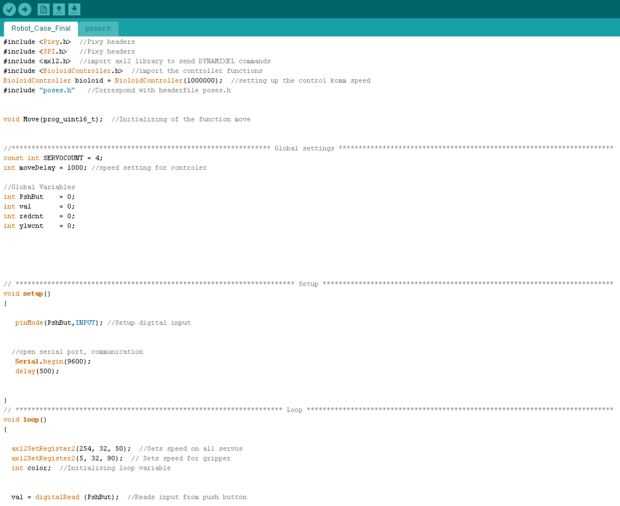Click the Verify checkmark button

click(x=9, y=9)
